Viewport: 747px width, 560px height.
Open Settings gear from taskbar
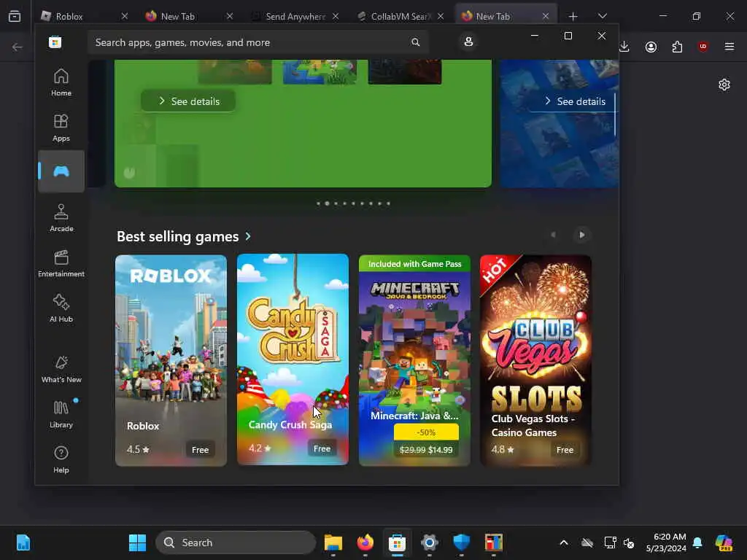pos(429,542)
